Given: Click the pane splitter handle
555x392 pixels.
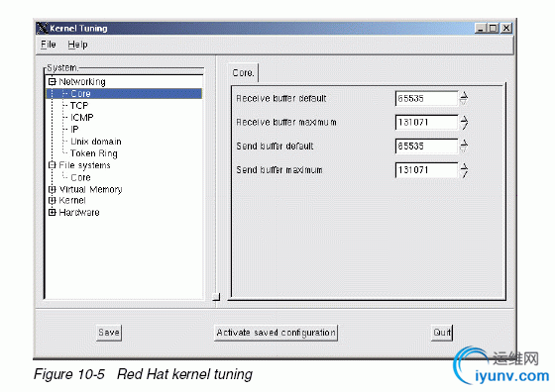Looking at the screenshot, I should pyautogui.click(x=216, y=297).
